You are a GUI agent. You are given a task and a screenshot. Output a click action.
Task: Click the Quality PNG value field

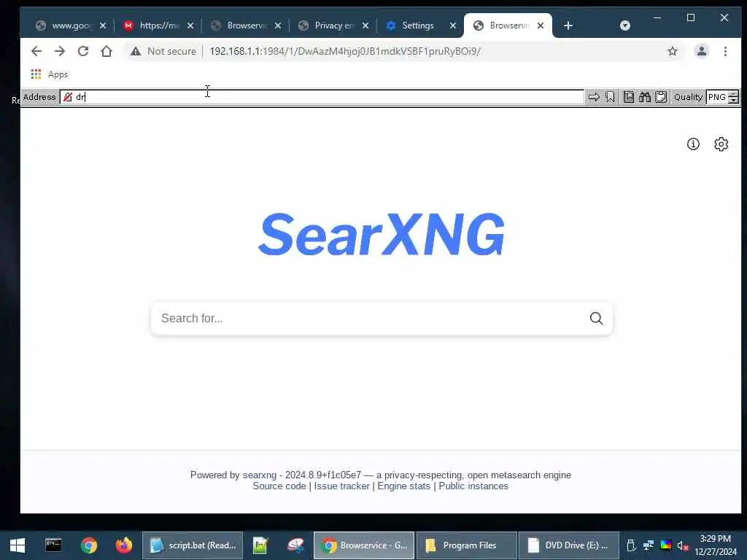pos(717,97)
